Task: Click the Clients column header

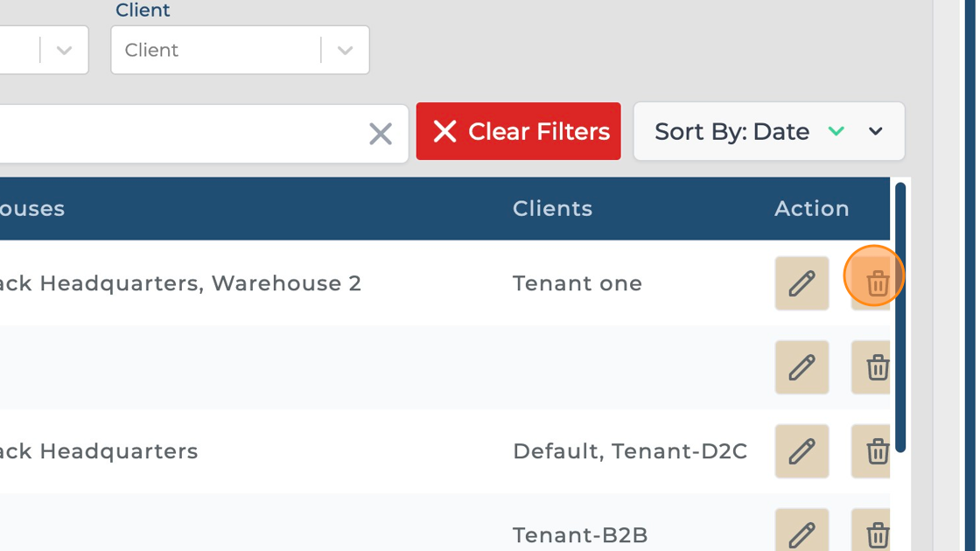Action: tap(552, 209)
